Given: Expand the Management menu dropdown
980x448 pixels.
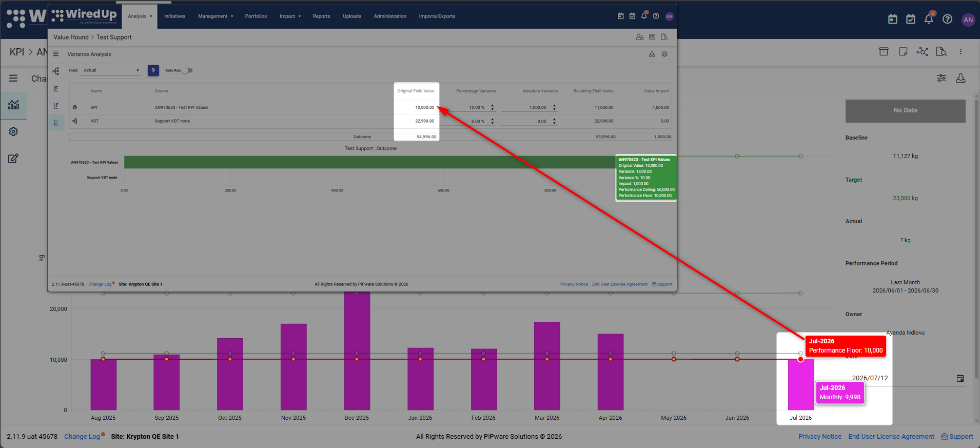Looking at the screenshot, I should click(215, 16).
